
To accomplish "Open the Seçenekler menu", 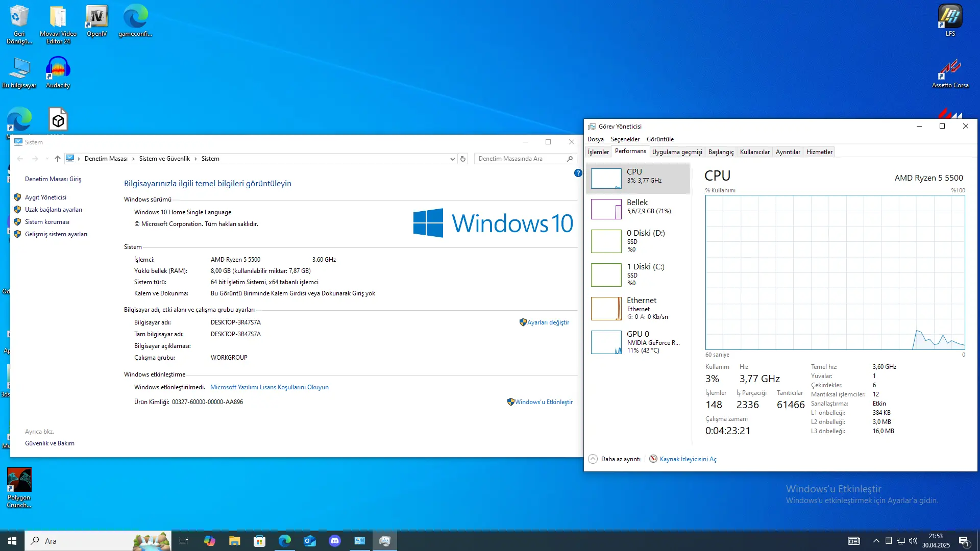I will tap(625, 139).
